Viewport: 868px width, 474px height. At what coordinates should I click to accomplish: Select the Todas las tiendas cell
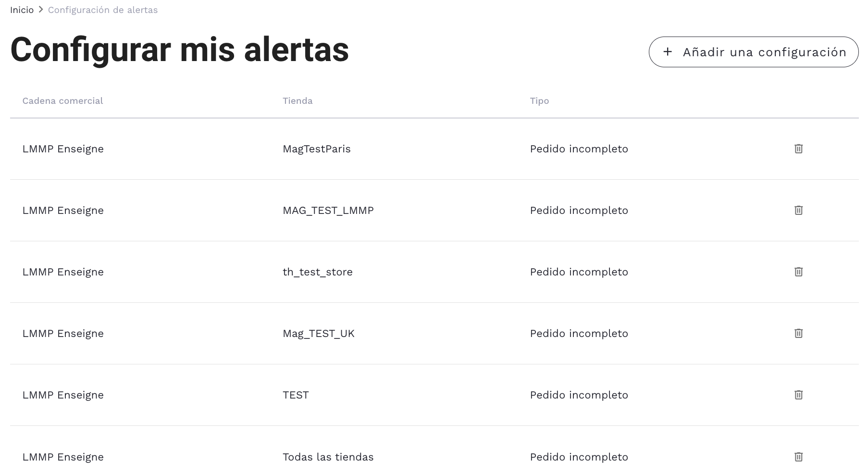[x=328, y=457]
